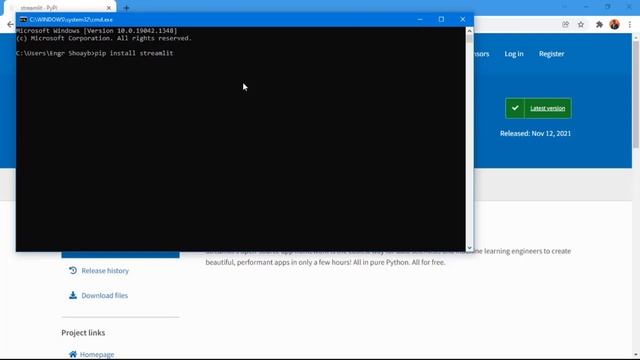640x360 pixels.
Task: Minimize the cmd.exe command window
Action: (x=420, y=20)
